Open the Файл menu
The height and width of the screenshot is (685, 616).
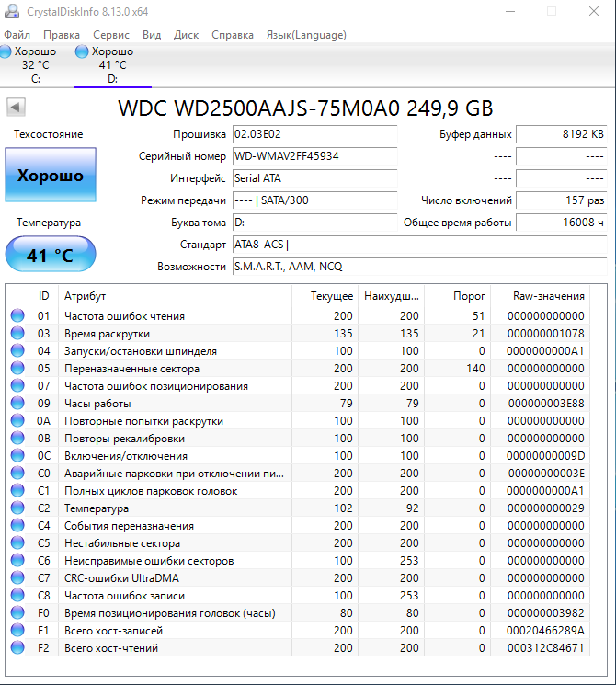point(17,35)
